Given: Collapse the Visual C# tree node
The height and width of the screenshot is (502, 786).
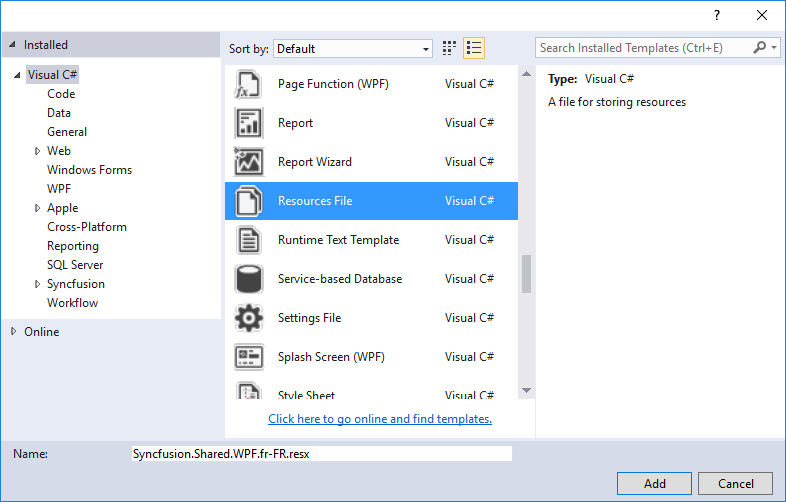Looking at the screenshot, I should [x=17, y=75].
